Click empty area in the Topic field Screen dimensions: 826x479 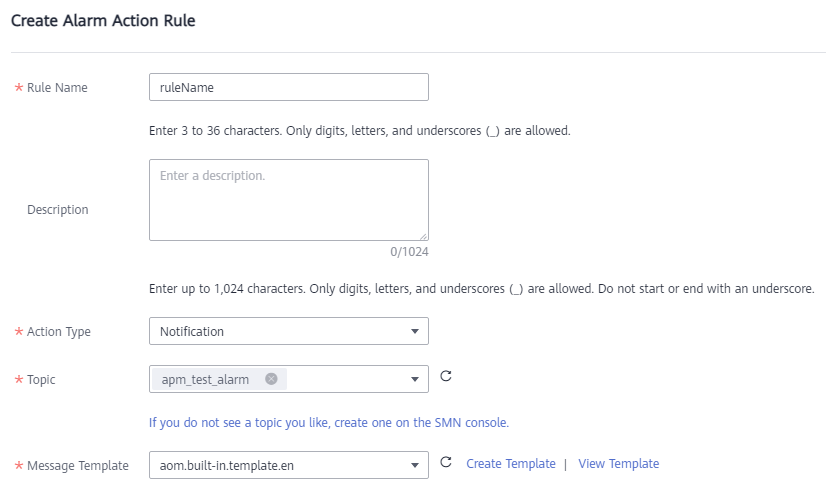coord(345,379)
